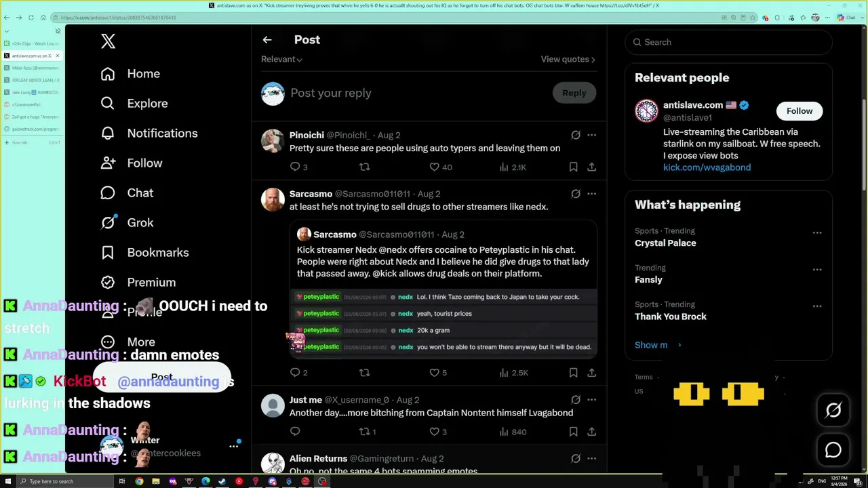Go to Home in the X sidebar
Viewport: 868px width, 488px height.
pos(130,74)
